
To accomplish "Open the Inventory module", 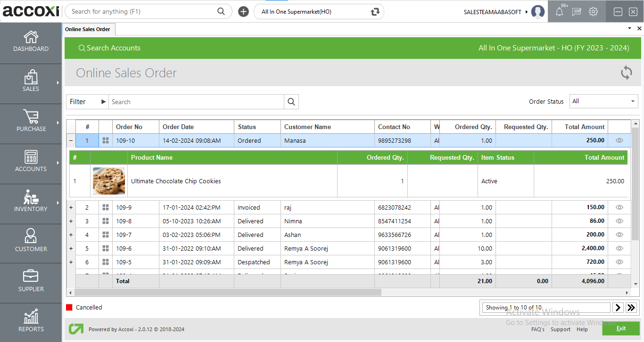I will pos(31,203).
